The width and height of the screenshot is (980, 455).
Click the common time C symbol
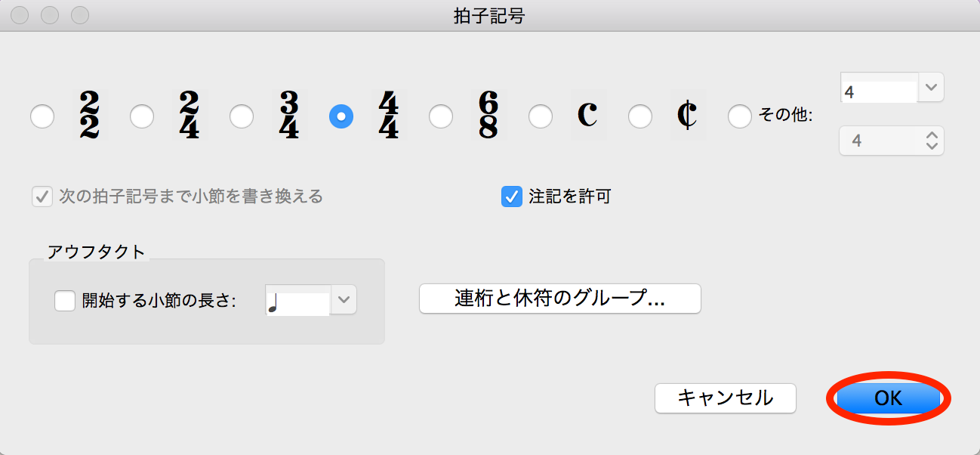(x=587, y=116)
